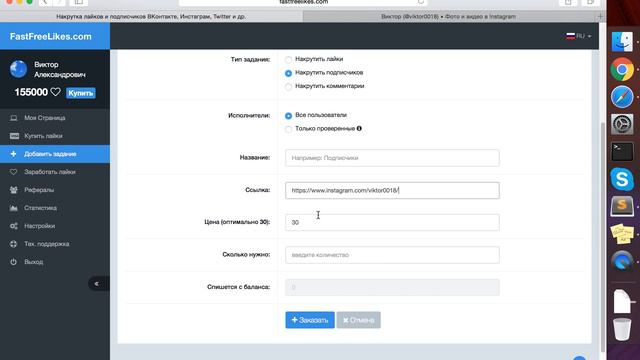Collapse the sidebar with the double-arrow button
The image size is (640, 360).
97,284
